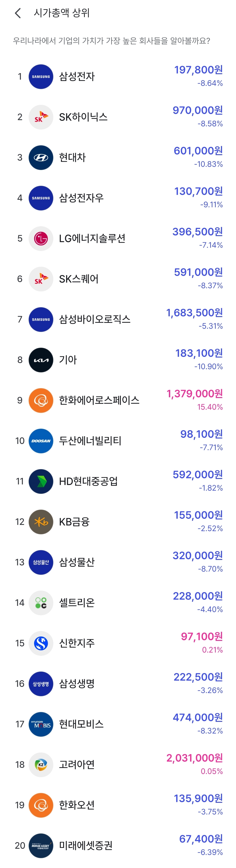Image resolution: width=236 pixels, height=868 pixels.
Task: Tap the KB금융 logo icon
Action: pyautogui.click(x=41, y=522)
